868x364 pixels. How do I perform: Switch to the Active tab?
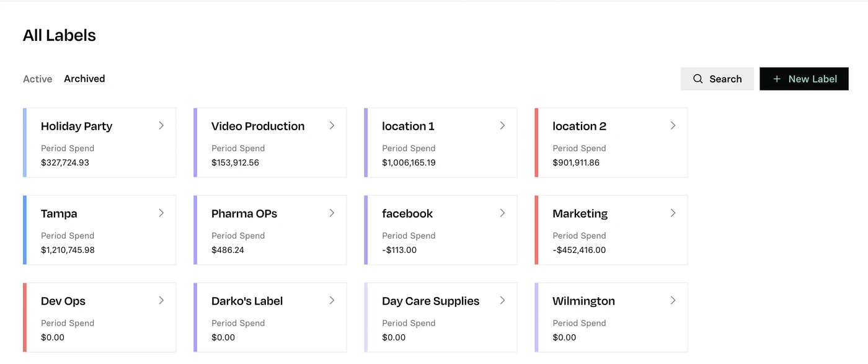[x=38, y=79]
